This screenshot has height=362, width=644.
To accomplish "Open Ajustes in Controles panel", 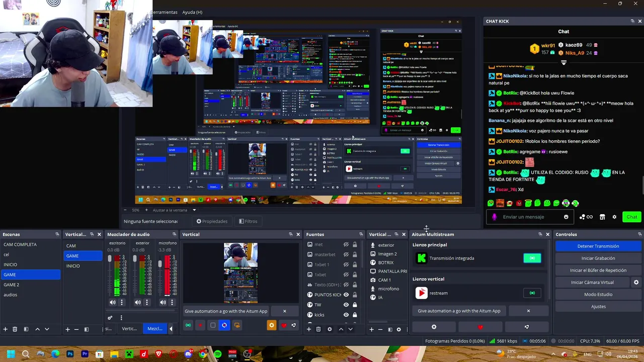I will (598, 307).
